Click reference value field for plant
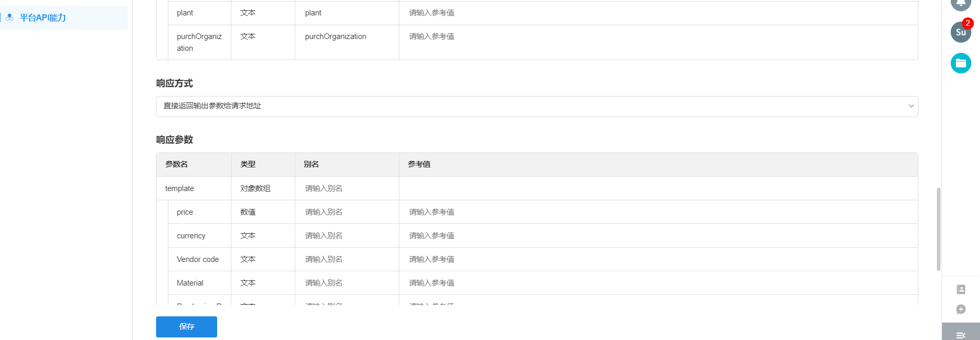Viewport: 980px width, 340px height. (657, 13)
